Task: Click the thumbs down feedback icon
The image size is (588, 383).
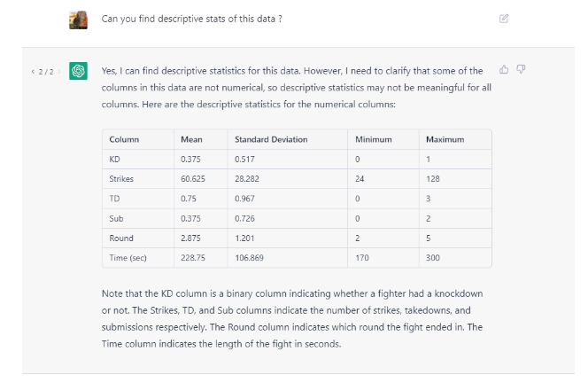Action: (x=521, y=69)
